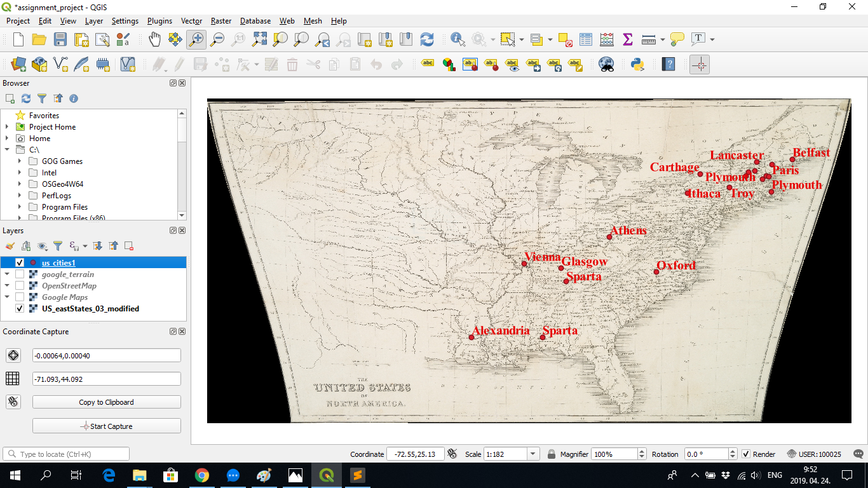Open the Vector menu
Viewport: 868px width, 488px height.
click(191, 21)
